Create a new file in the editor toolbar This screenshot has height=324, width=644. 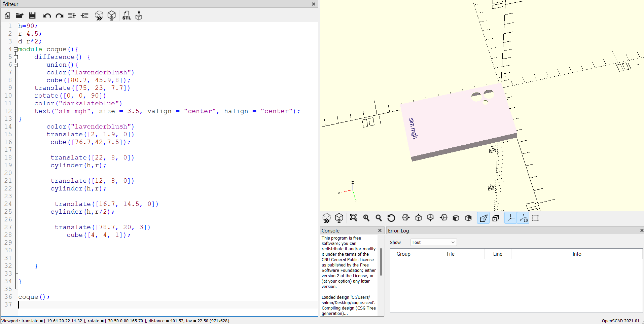(7, 15)
